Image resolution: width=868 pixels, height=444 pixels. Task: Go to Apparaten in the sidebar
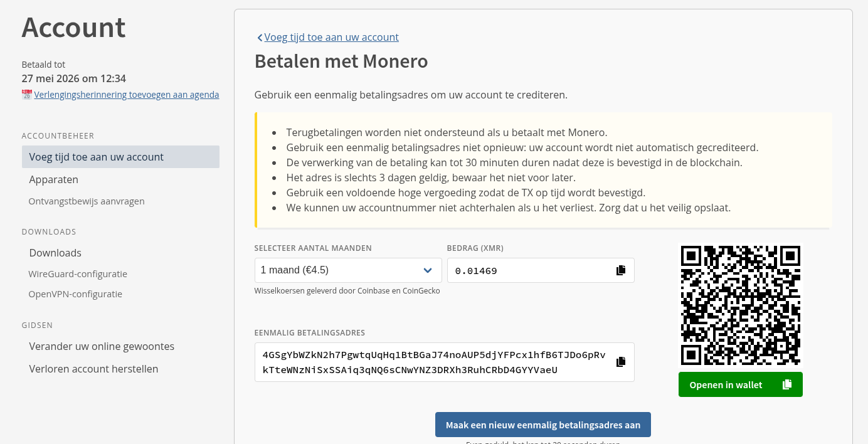(53, 179)
